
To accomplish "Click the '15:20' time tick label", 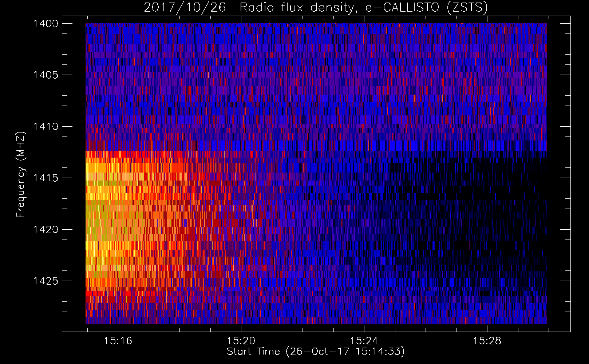I will tap(241, 341).
